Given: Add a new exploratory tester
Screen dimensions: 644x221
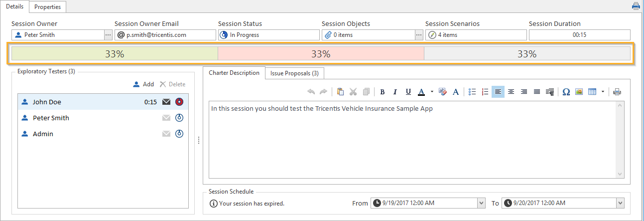Looking at the screenshot, I should (143, 84).
